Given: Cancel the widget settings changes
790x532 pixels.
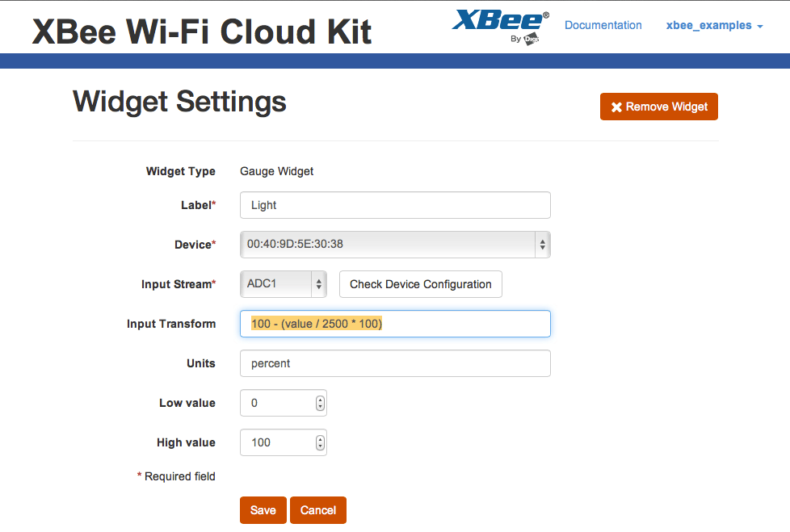Looking at the screenshot, I should click(x=318, y=510).
